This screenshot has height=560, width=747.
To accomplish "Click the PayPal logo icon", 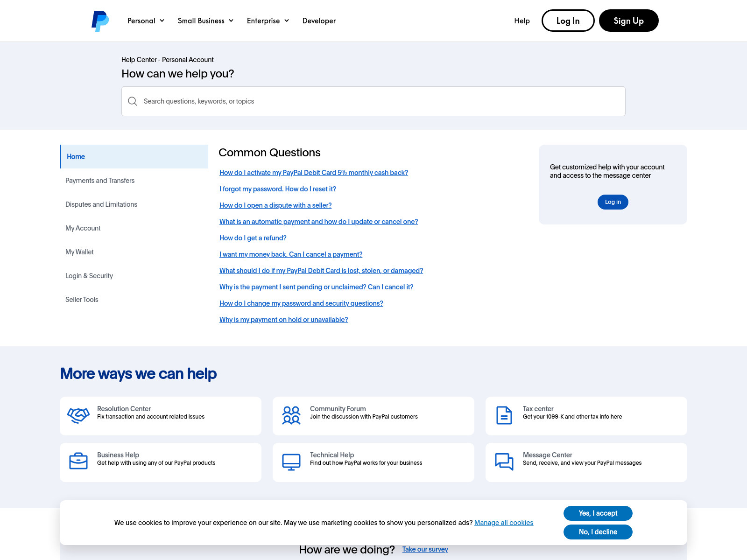I will [100, 21].
